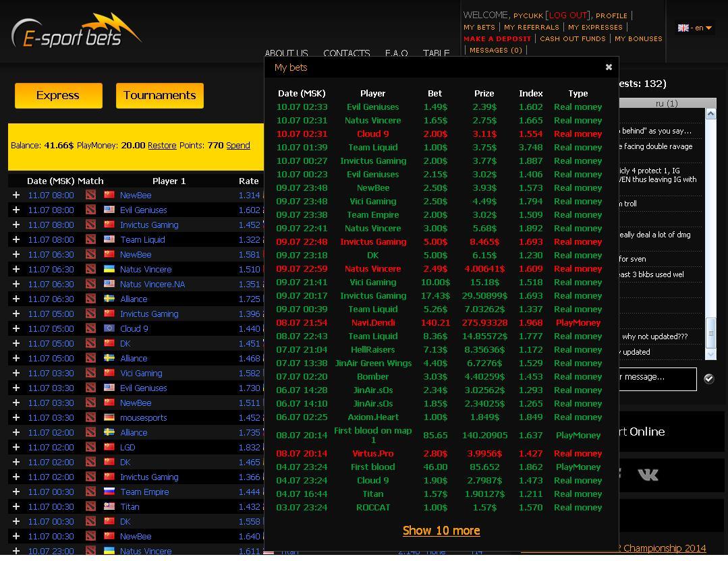
Task: Click flag icon beside Titan
Action: pos(109,506)
